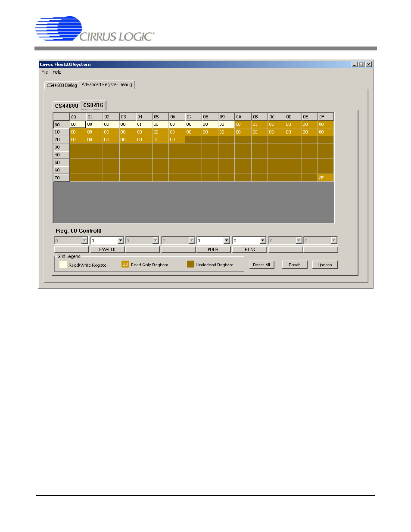
Task: Click row header 00 in register grid
Action: [x=62, y=124]
